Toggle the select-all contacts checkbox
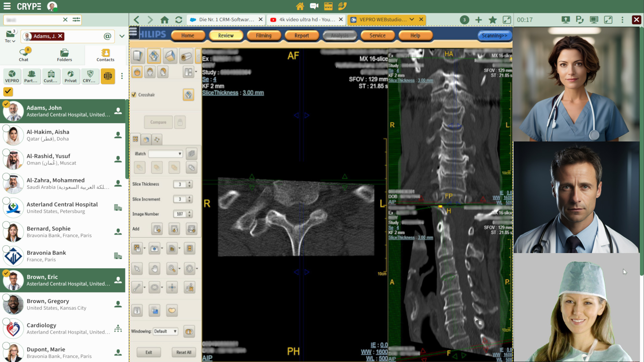This screenshot has height=362, width=644. coord(8,91)
